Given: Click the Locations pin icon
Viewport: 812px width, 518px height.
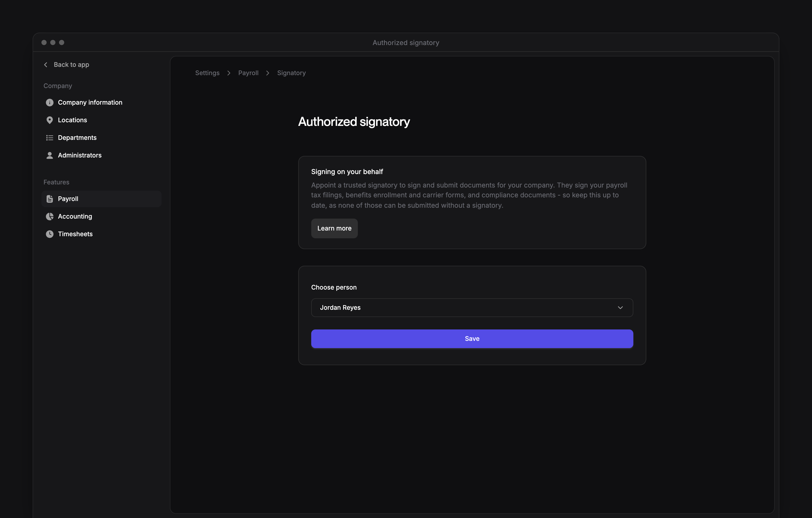Looking at the screenshot, I should pos(49,120).
